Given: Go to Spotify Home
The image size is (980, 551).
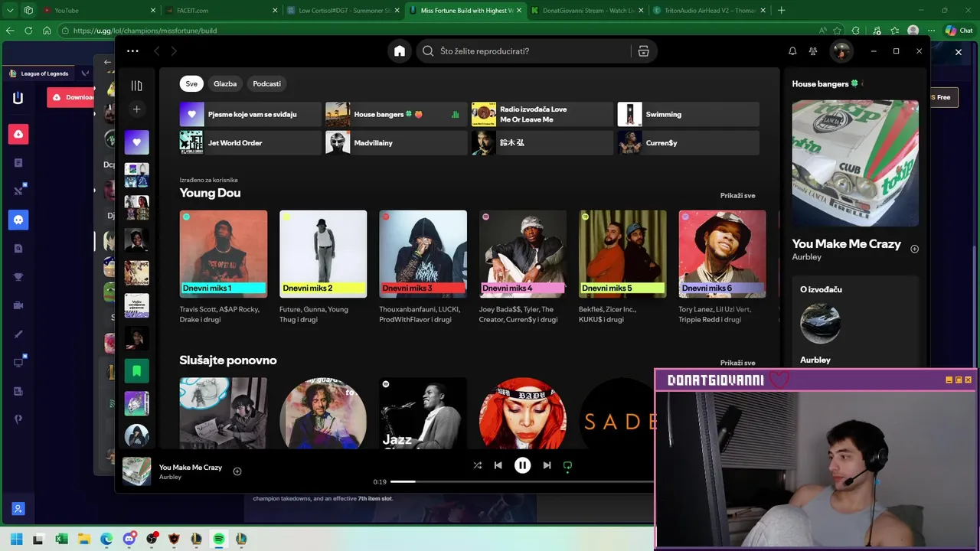Looking at the screenshot, I should click(x=400, y=51).
